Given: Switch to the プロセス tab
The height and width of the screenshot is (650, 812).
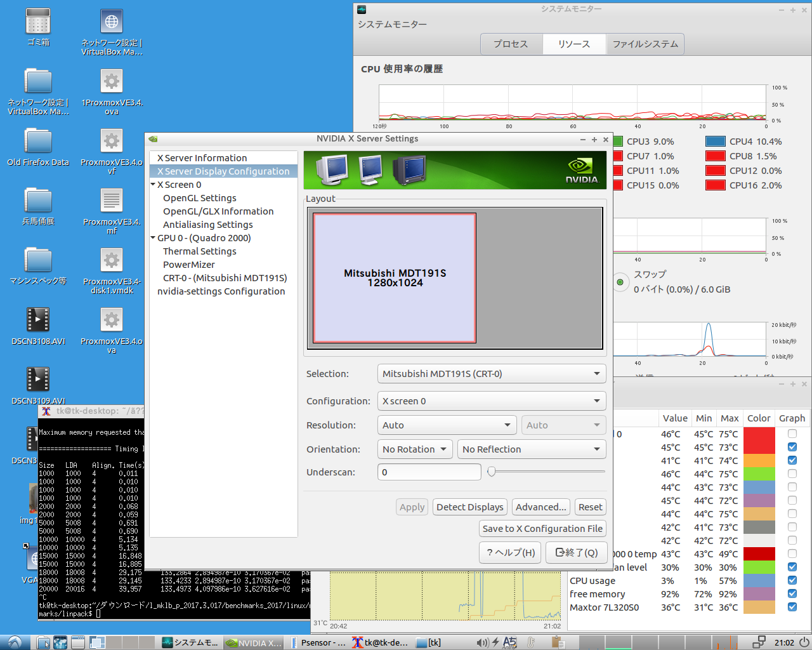Looking at the screenshot, I should (x=511, y=44).
